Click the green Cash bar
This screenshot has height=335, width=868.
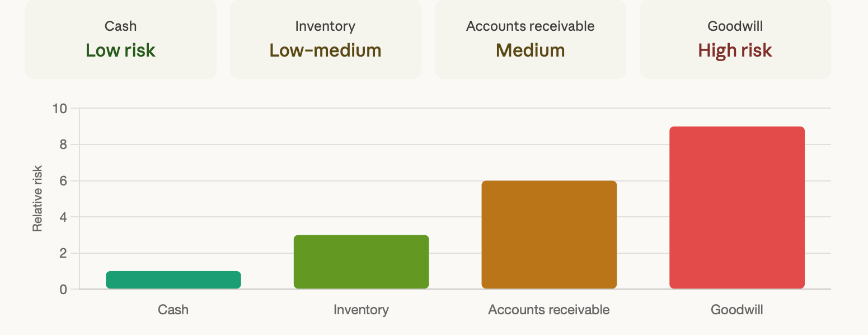(x=173, y=280)
